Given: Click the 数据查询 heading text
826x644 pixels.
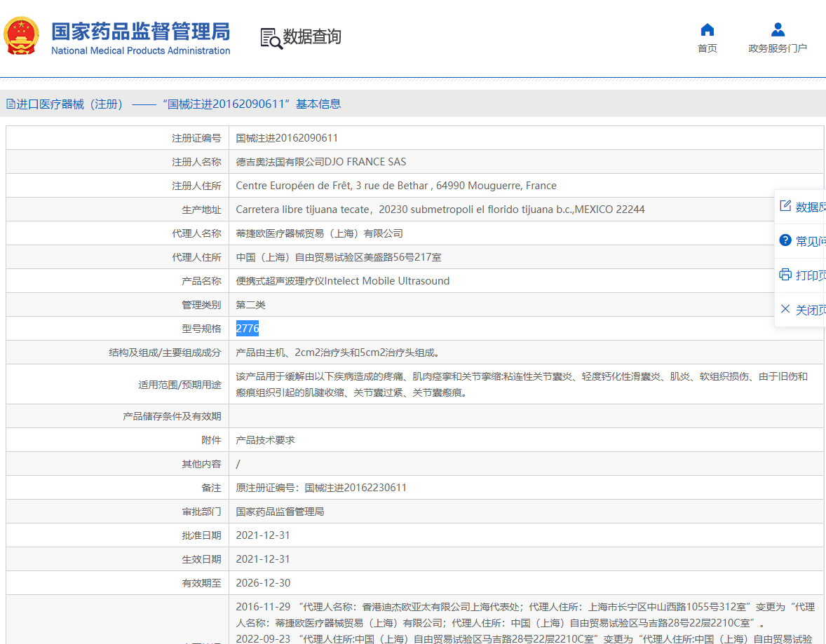Looking at the screenshot, I should tap(312, 37).
